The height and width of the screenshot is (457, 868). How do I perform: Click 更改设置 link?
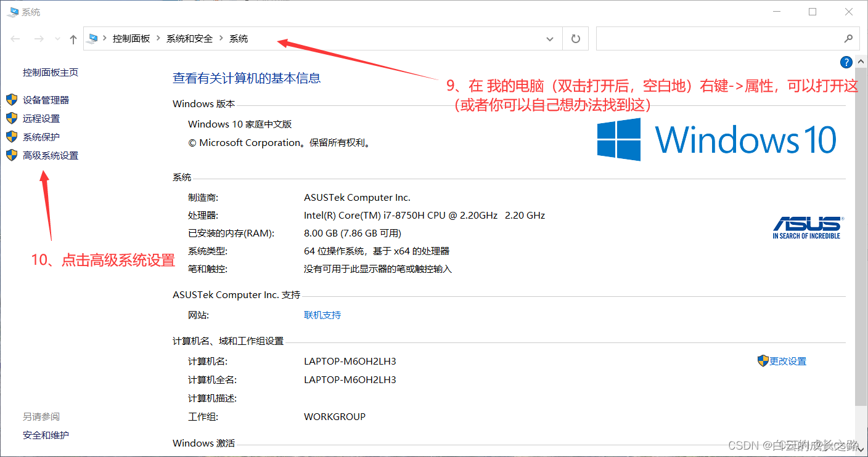click(788, 361)
